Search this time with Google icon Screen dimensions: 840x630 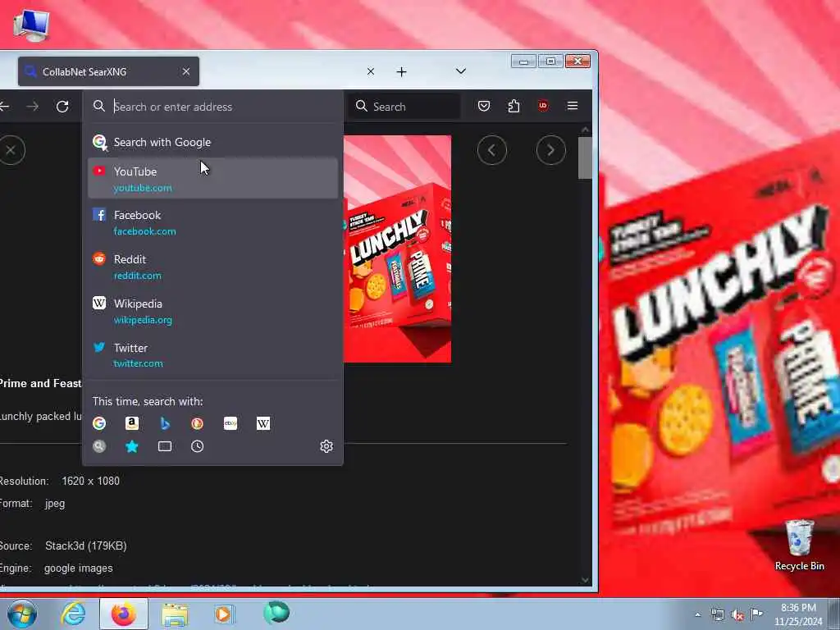click(99, 423)
